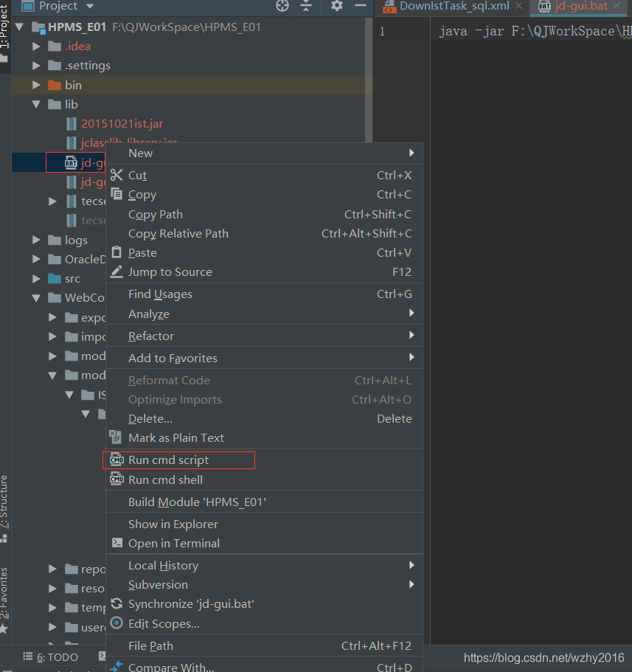The width and height of the screenshot is (632, 672).
Task: Select Copy Relative Path entry
Action: pos(264,234)
